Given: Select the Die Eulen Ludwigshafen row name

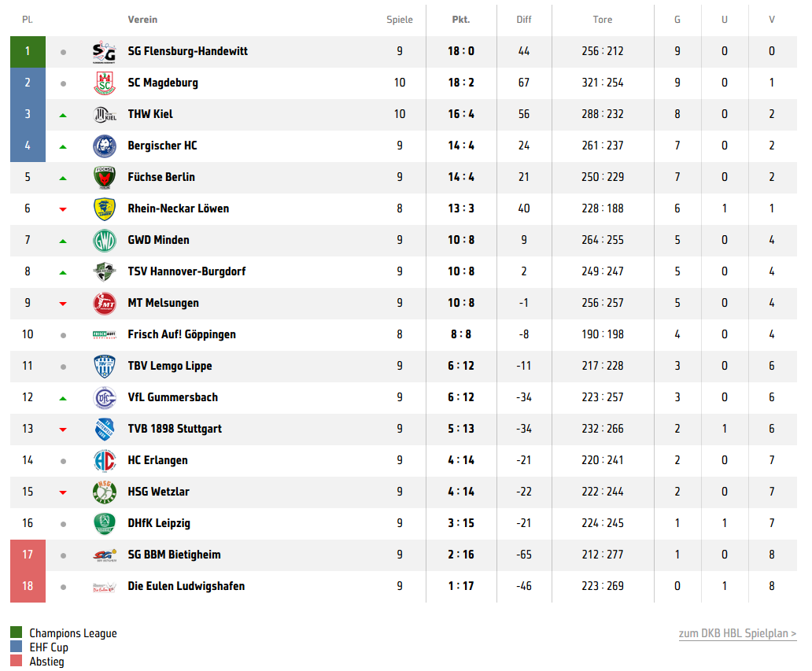Looking at the screenshot, I should (x=186, y=587).
